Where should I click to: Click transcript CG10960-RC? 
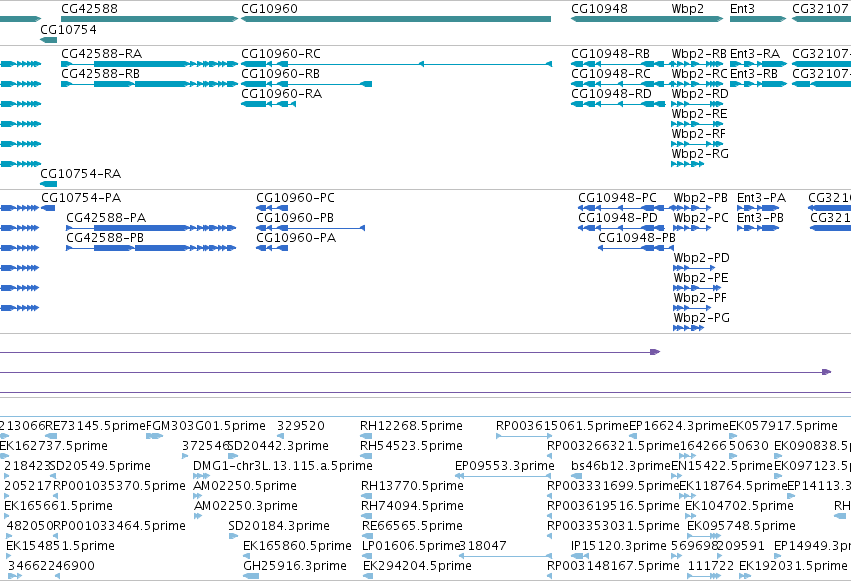(x=396, y=64)
